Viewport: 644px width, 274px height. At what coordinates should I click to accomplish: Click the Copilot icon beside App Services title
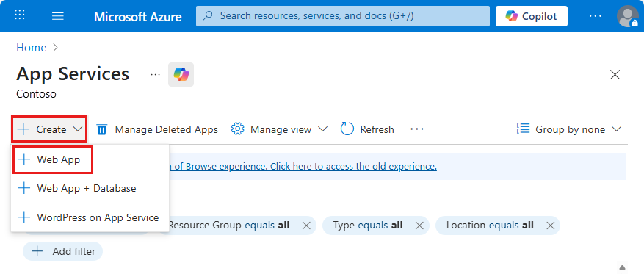[181, 74]
